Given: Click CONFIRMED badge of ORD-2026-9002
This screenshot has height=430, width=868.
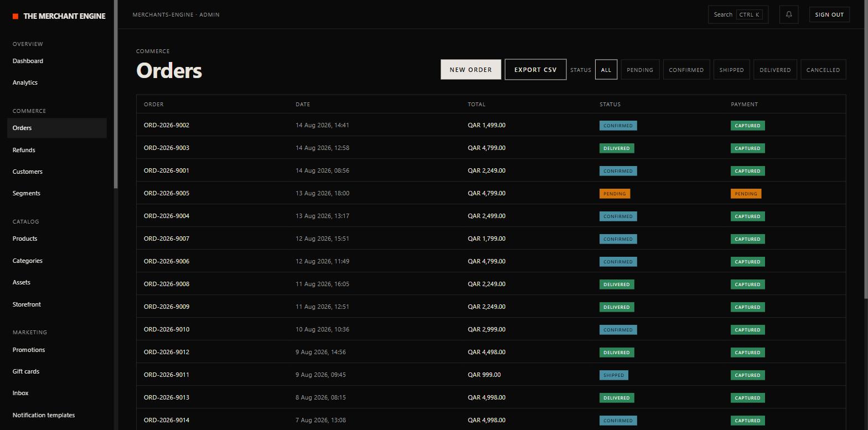Looking at the screenshot, I should [618, 126].
